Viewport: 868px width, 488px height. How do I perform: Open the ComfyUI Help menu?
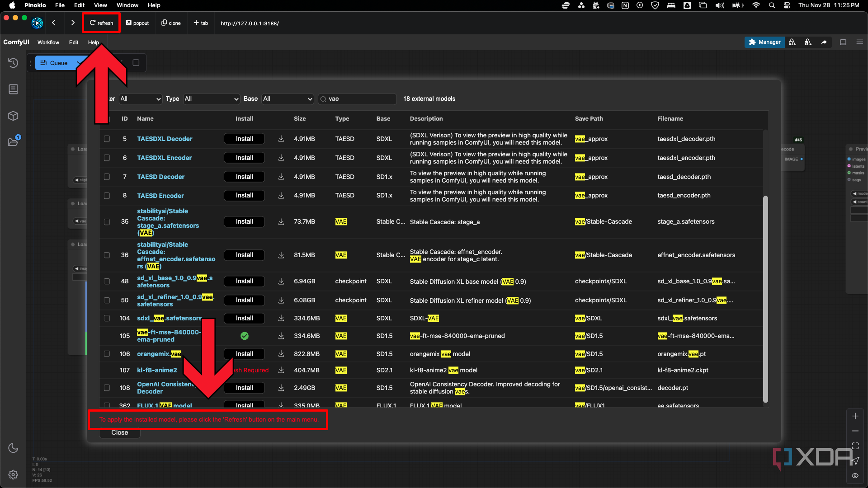(93, 42)
